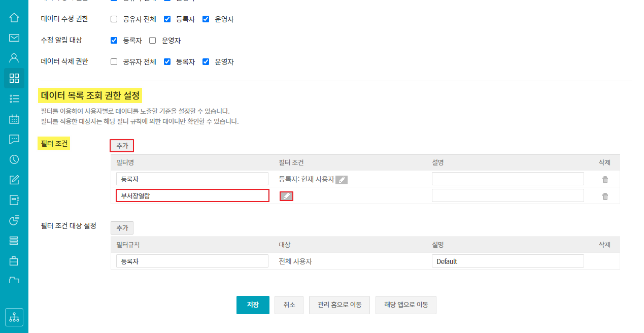Click 추가 button for 필터 조건

pos(122,146)
